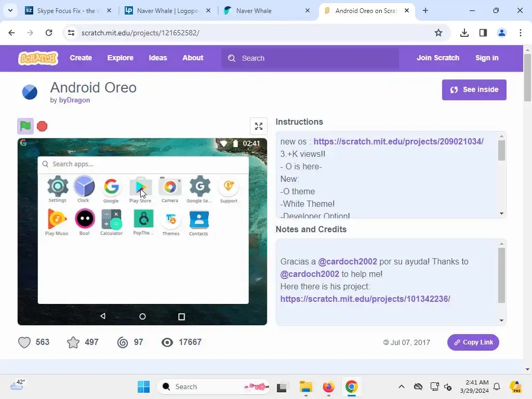The height and width of the screenshot is (399, 532).
Task: Click the page vertical scrollbar thumb
Action: click(x=528, y=77)
